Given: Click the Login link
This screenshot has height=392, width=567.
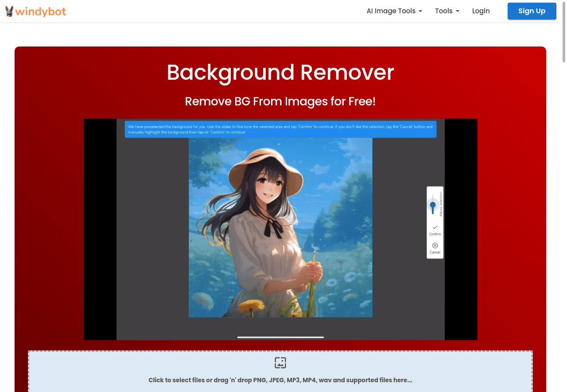Looking at the screenshot, I should 481,11.
